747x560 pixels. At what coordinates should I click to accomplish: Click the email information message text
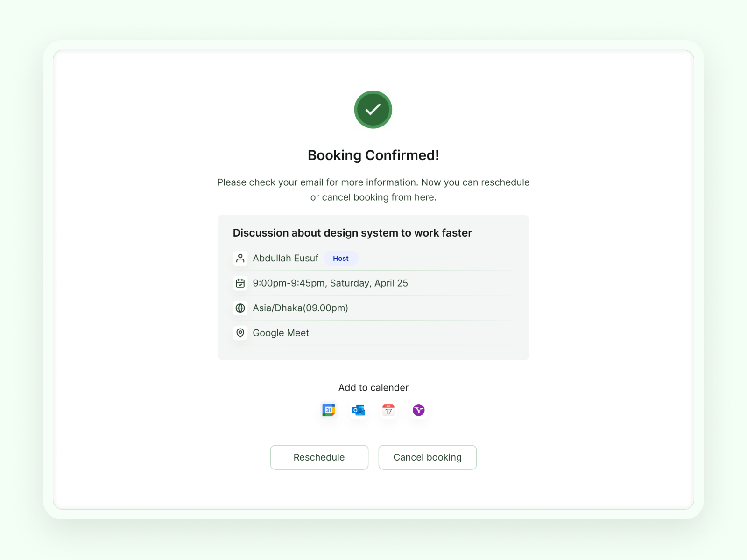pos(373,189)
